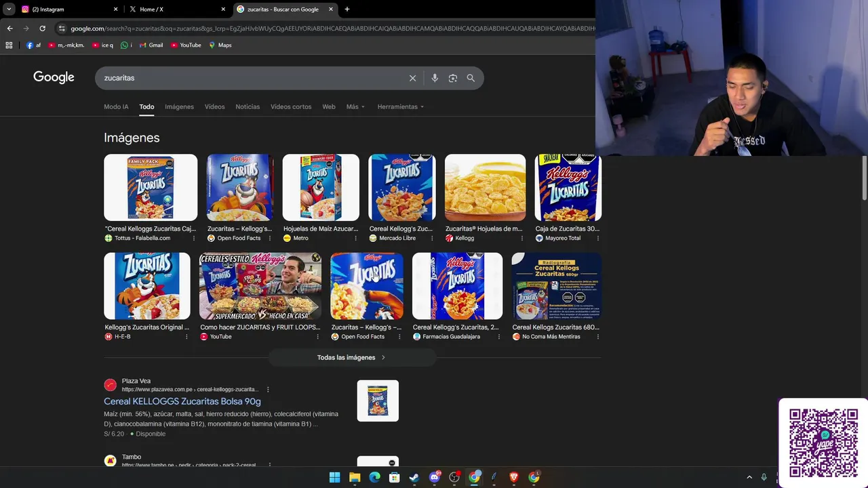Open the Windows Start button
The width and height of the screenshot is (868, 488).
334,477
